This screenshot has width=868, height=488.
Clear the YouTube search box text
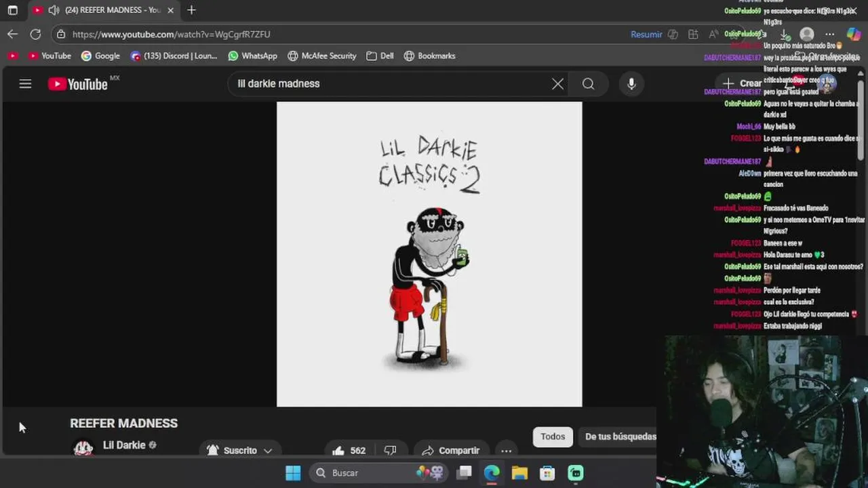pyautogui.click(x=557, y=84)
